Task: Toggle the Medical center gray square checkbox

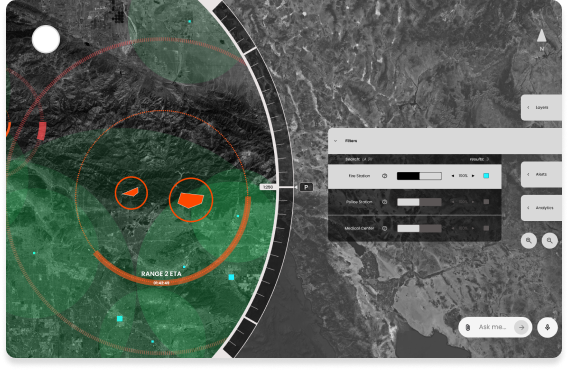Action: pos(486,228)
